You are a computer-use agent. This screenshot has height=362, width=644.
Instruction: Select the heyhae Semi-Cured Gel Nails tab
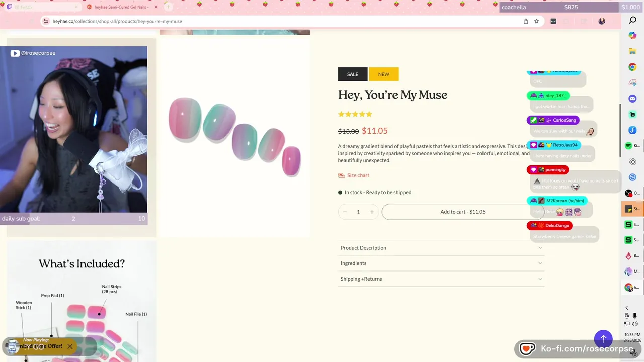(121, 7)
